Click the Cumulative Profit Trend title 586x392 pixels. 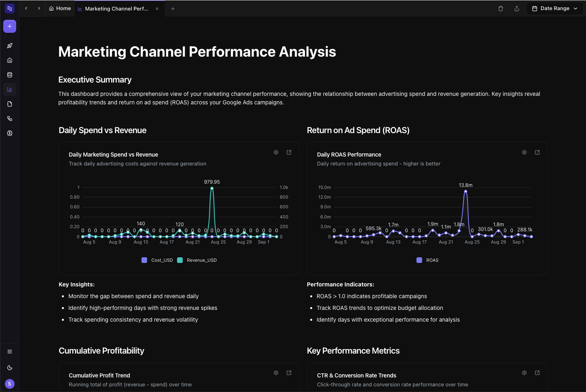(x=99, y=375)
